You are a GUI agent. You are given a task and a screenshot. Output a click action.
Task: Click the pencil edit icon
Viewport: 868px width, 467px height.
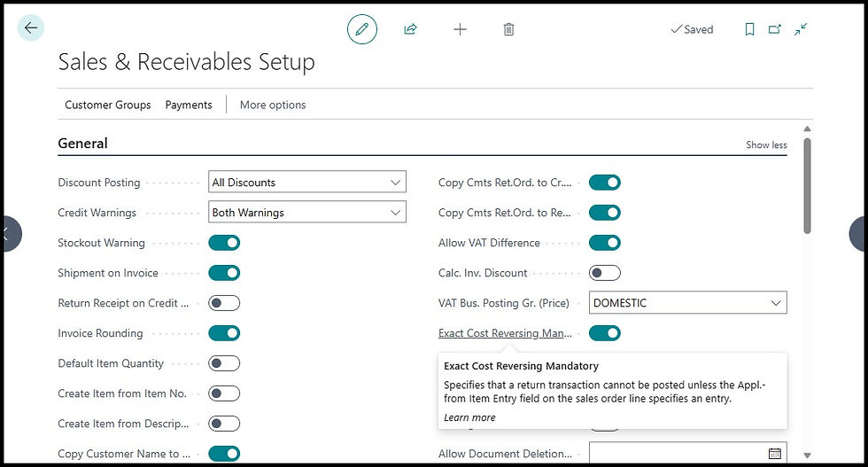362,29
